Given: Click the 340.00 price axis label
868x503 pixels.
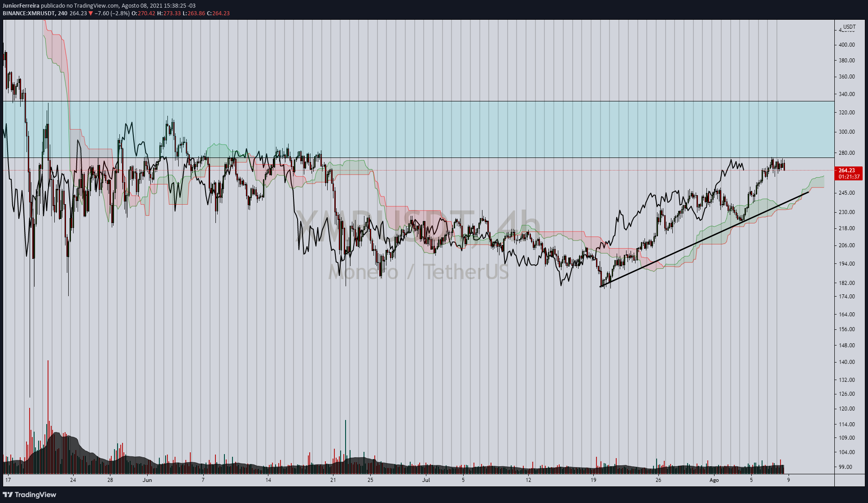Looking at the screenshot, I should point(847,94).
